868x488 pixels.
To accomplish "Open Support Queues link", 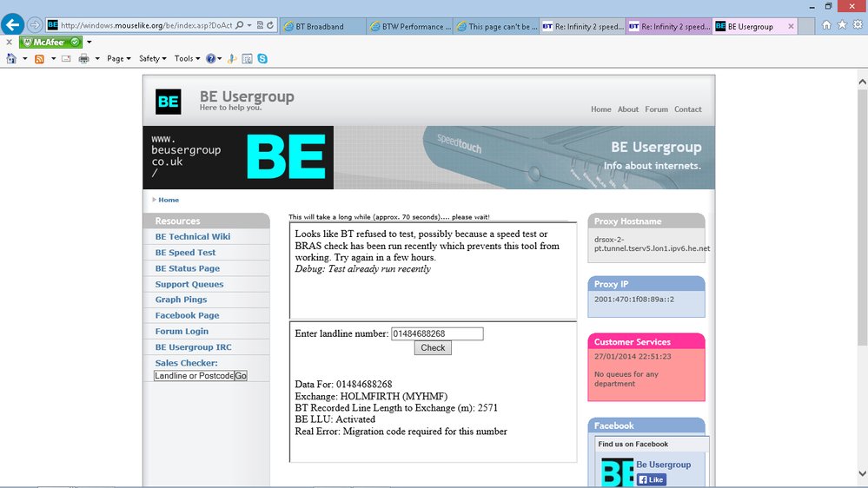I will (189, 285).
